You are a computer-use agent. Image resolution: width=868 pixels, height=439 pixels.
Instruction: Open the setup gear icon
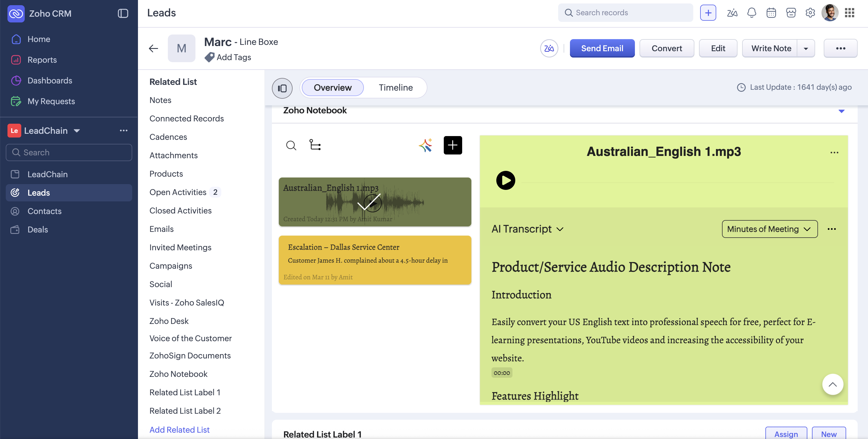click(x=810, y=13)
